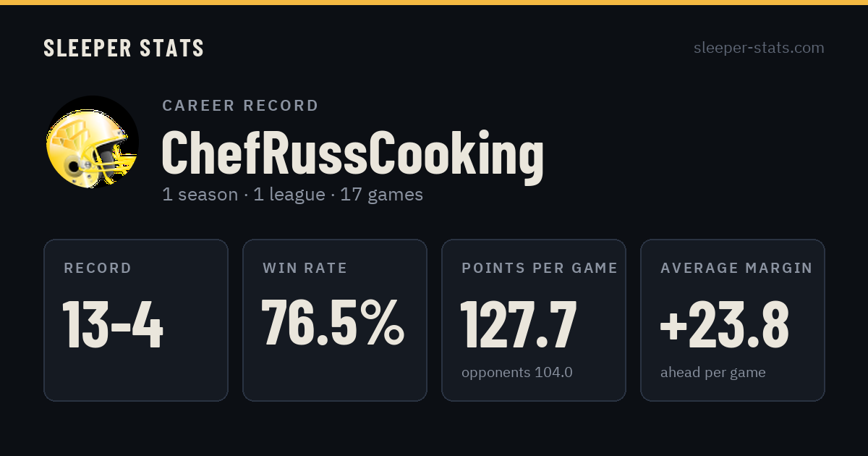Click the gold football helmet avatar

pyautogui.click(x=93, y=142)
